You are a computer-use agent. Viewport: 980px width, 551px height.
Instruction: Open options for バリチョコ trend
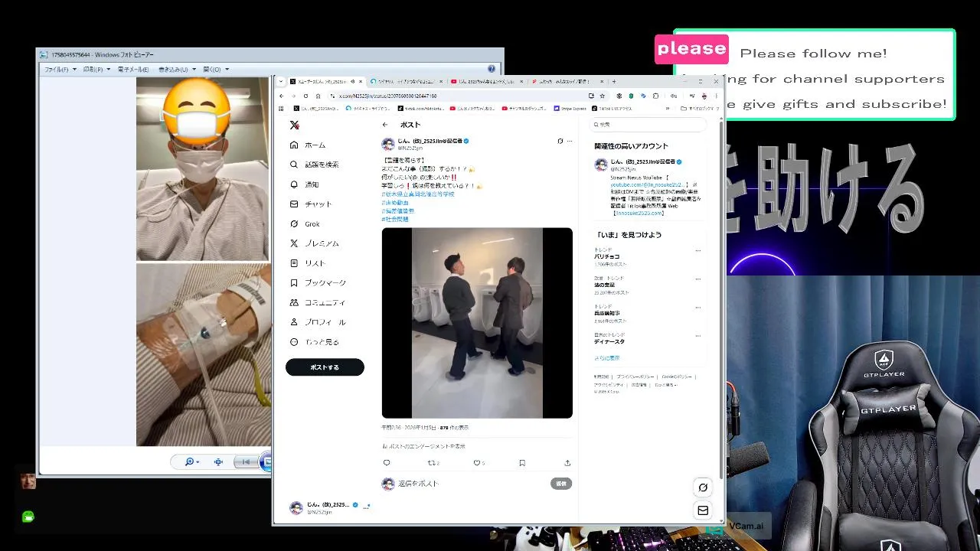(x=697, y=251)
